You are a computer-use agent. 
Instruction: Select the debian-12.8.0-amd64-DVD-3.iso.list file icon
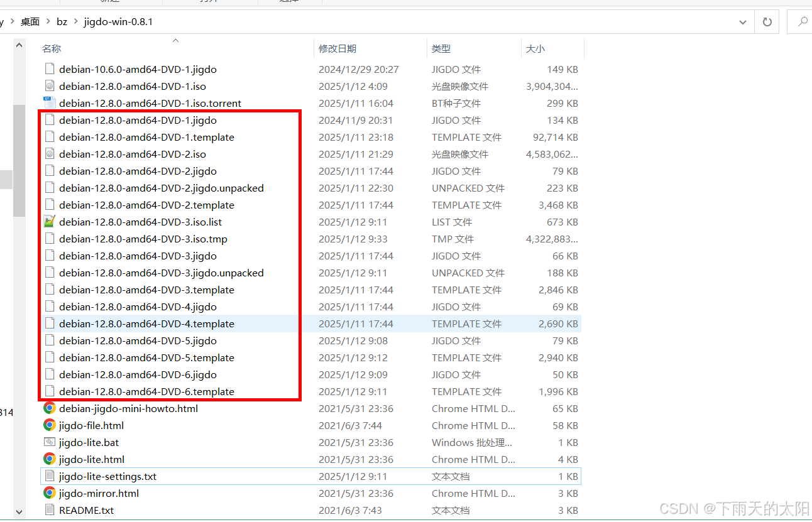[50, 222]
